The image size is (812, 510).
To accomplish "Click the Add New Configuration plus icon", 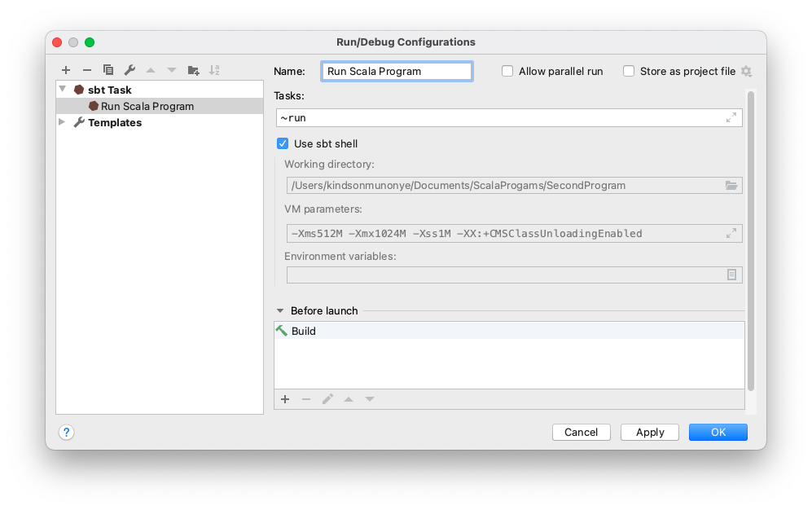I will tap(66, 71).
